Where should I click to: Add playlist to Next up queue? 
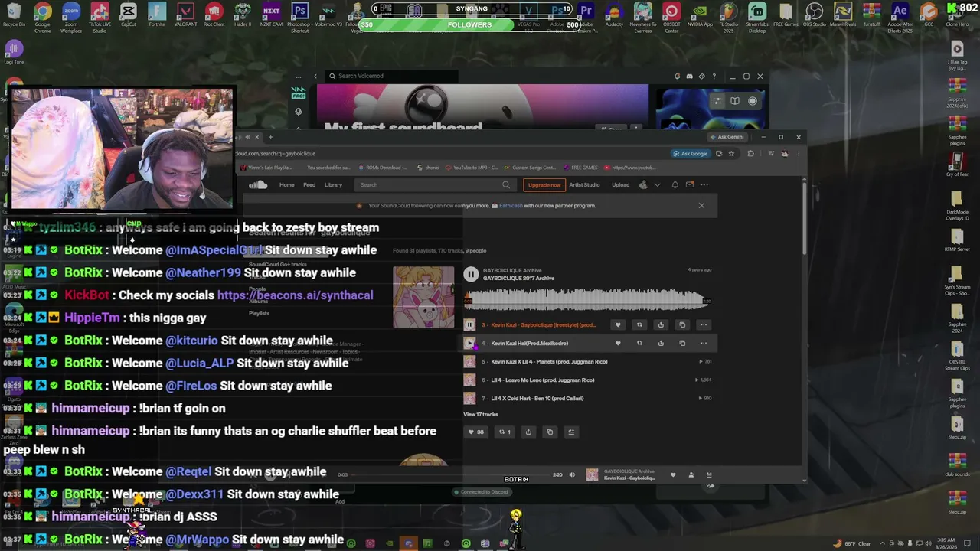(x=570, y=432)
